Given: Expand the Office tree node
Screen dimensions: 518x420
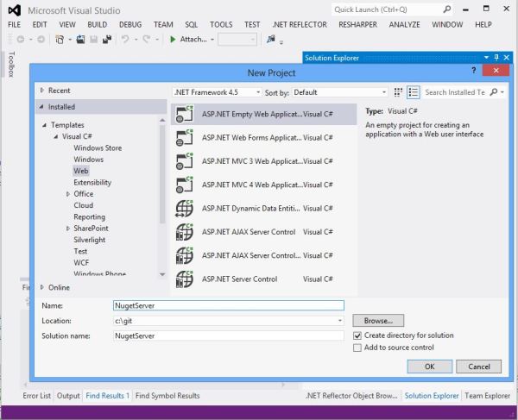Looking at the screenshot, I should click(67, 194).
